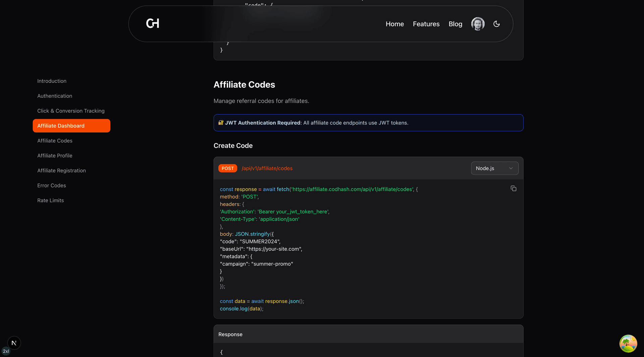This screenshot has height=357, width=644.
Task: Expand the language selector chevron
Action: pyautogui.click(x=511, y=168)
